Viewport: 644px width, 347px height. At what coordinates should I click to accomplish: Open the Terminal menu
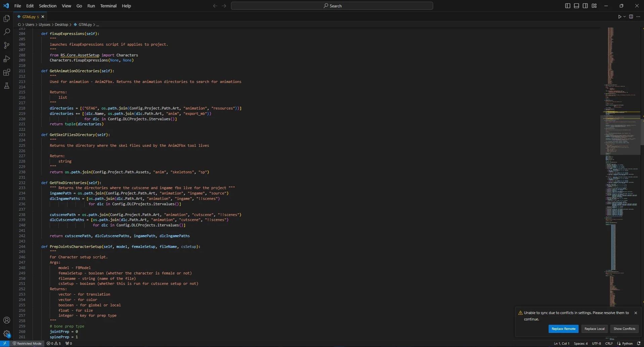click(108, 6)
